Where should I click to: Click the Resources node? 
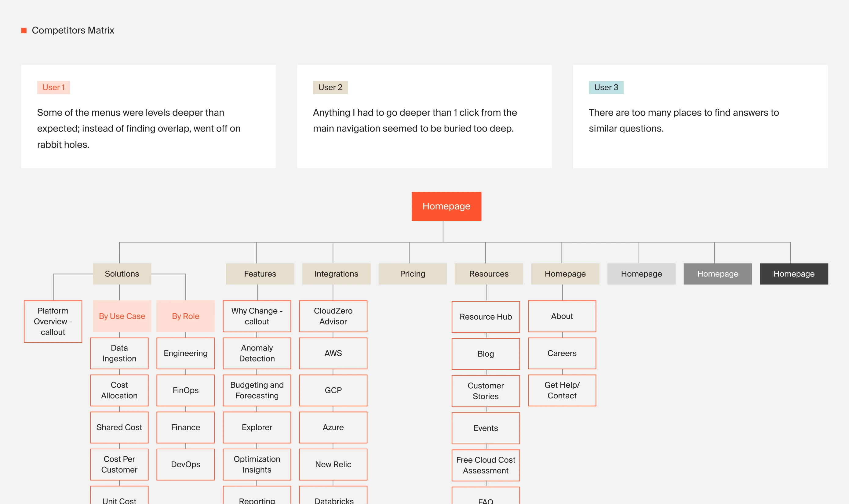489,274
